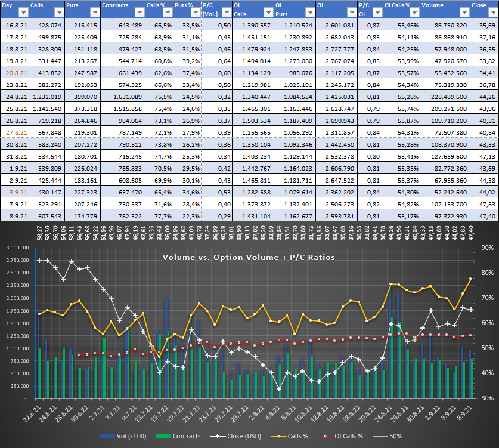Select Close cell 47,83
Screen dimensions: 499x448
(485, 204)
